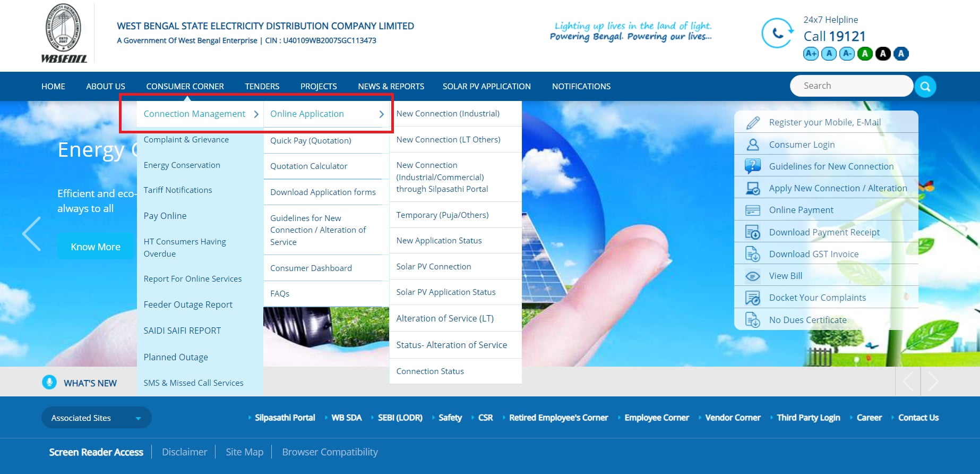Click the Consumer Login person icon
Viewport: 980px width, 474px height.
click(x=753, y=145)
